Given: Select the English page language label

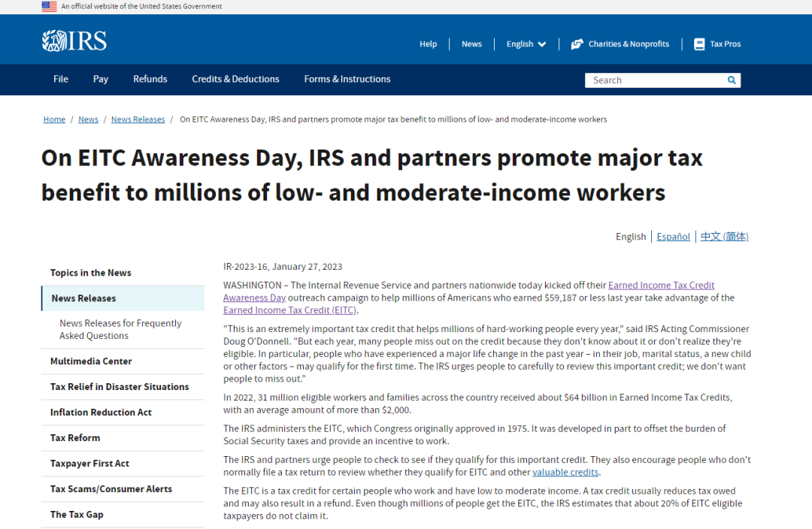Looking at the screenshot, I should (x=631, y=237).
